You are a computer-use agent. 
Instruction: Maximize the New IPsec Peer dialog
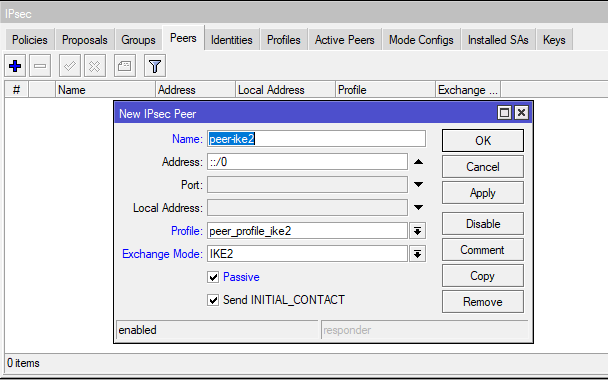tap(504, 113)
